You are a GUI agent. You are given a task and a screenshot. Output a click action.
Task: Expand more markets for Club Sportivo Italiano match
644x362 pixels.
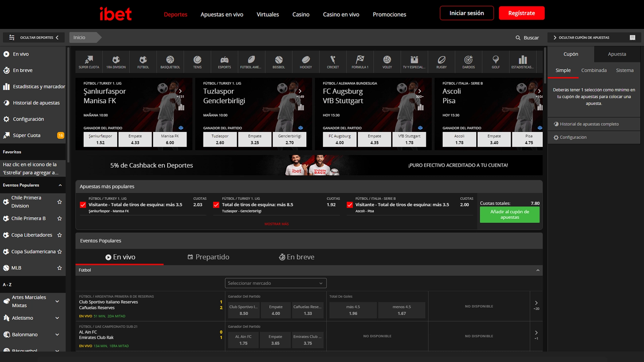point(536,305)
